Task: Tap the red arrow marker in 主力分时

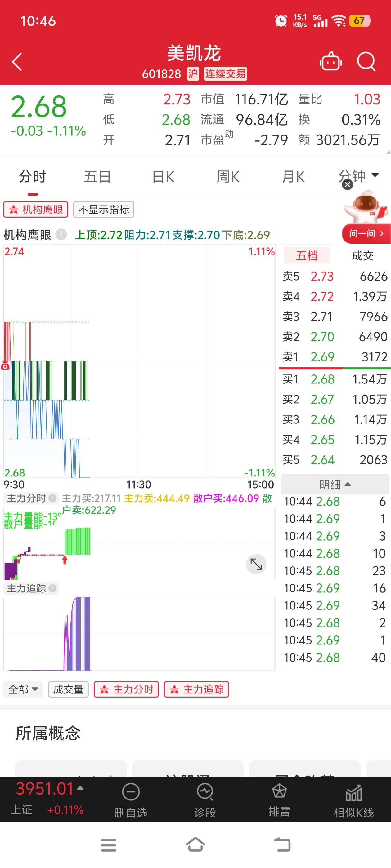Action: 65,560
